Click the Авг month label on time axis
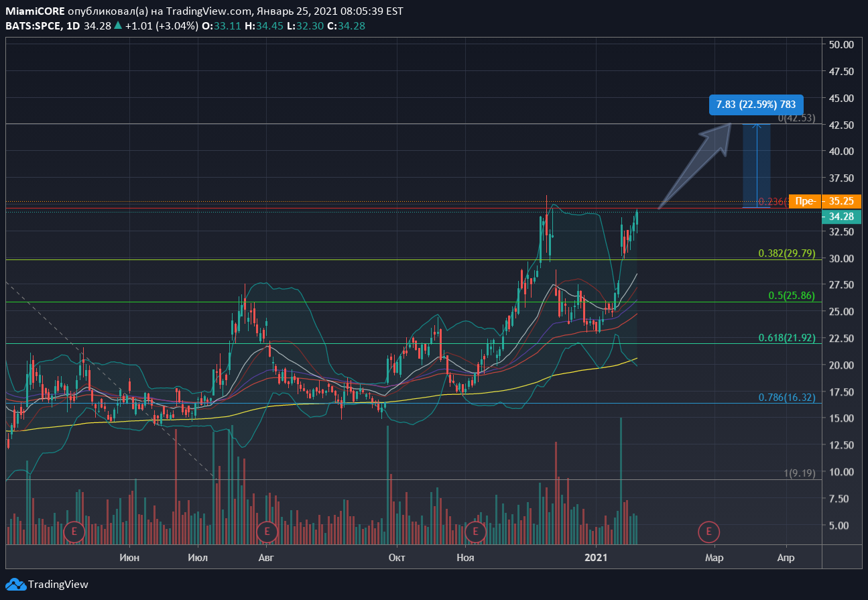The image size is (868, 600). 267,558
